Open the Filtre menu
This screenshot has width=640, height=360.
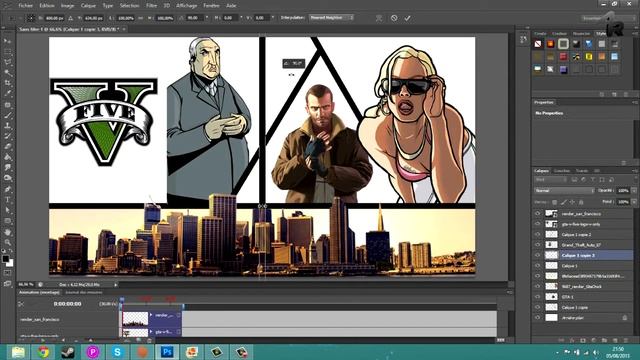coord(151,6)
